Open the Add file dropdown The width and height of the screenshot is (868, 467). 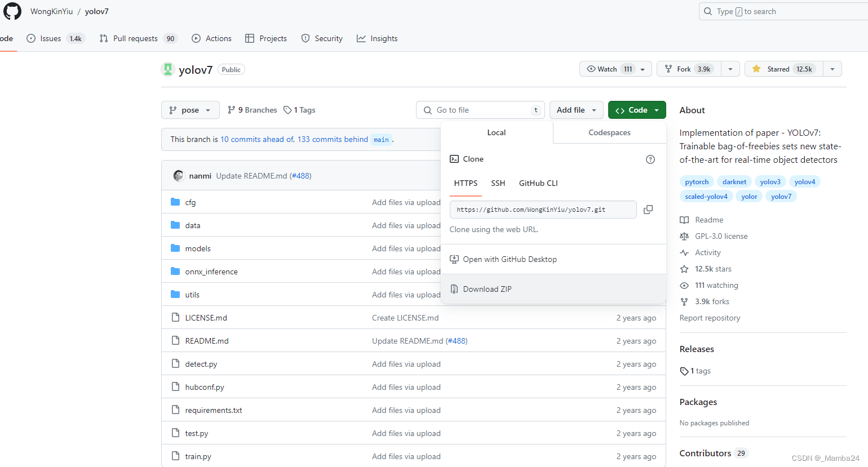[577, 110]
